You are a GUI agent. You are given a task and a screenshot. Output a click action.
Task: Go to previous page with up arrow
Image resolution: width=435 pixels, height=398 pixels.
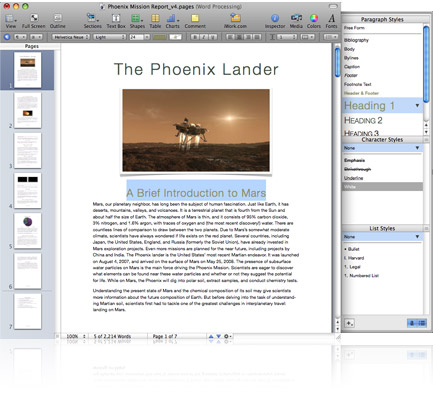click(211, 337)
